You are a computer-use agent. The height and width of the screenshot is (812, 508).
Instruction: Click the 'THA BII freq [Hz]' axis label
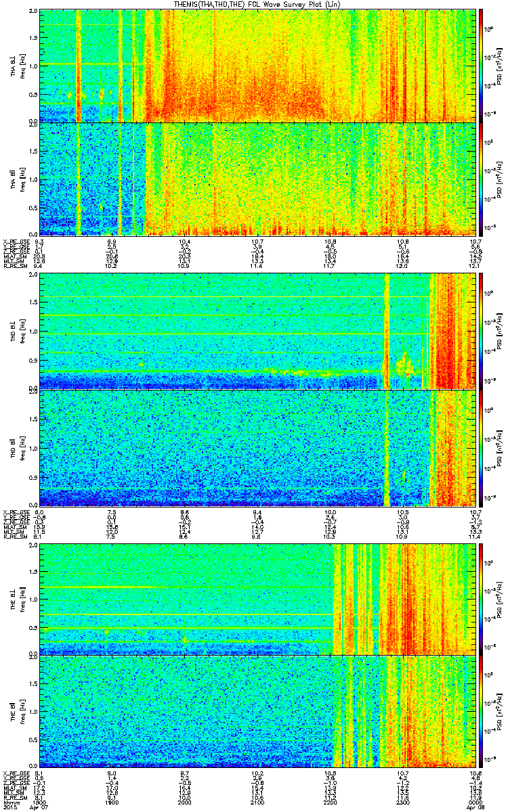[18, 179]
